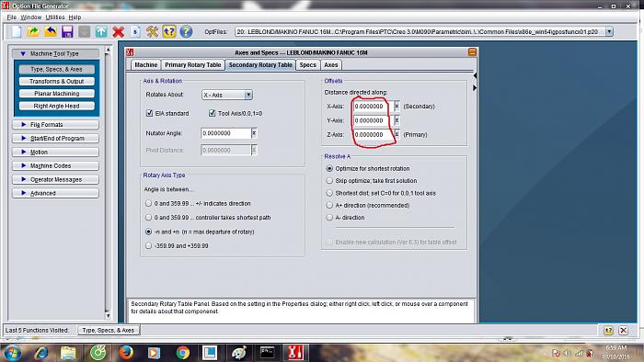This screenshot has height=362, width=644.
Task: Open Windows Start menu
Action: (12, 353)
